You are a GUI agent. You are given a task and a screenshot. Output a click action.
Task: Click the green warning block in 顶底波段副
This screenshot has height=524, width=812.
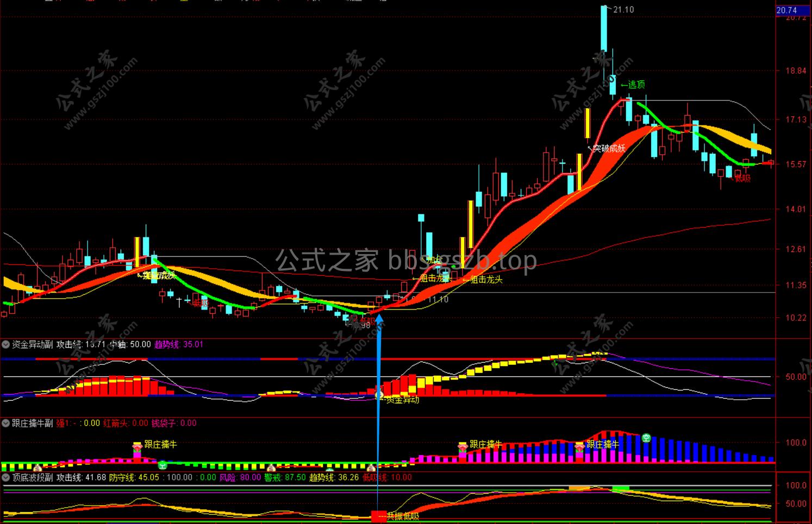621,488
